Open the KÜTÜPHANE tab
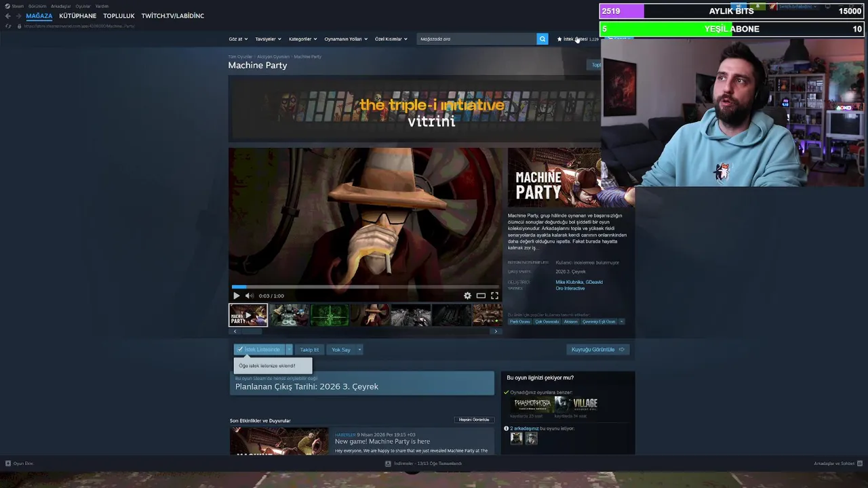 coord(78,16)
